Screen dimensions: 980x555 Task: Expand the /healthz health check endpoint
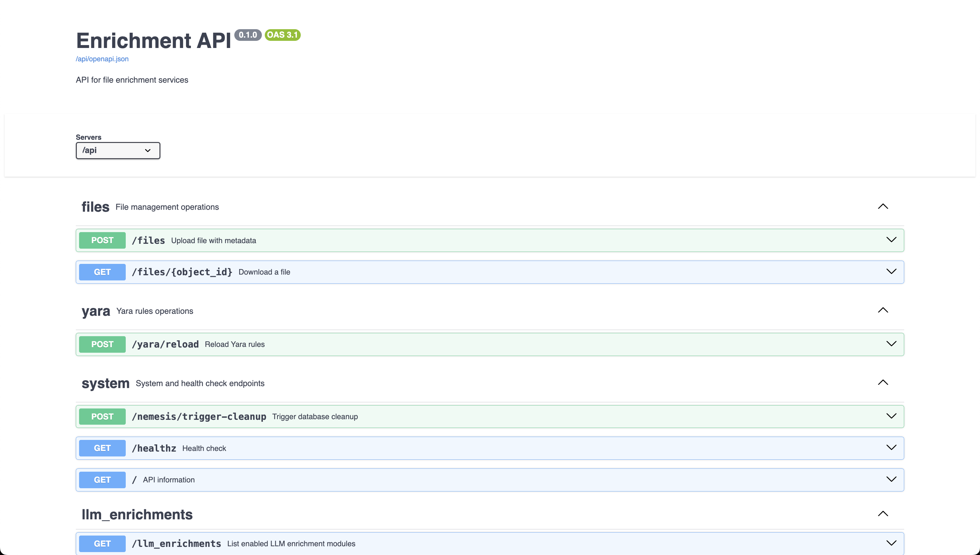point(892,448)
